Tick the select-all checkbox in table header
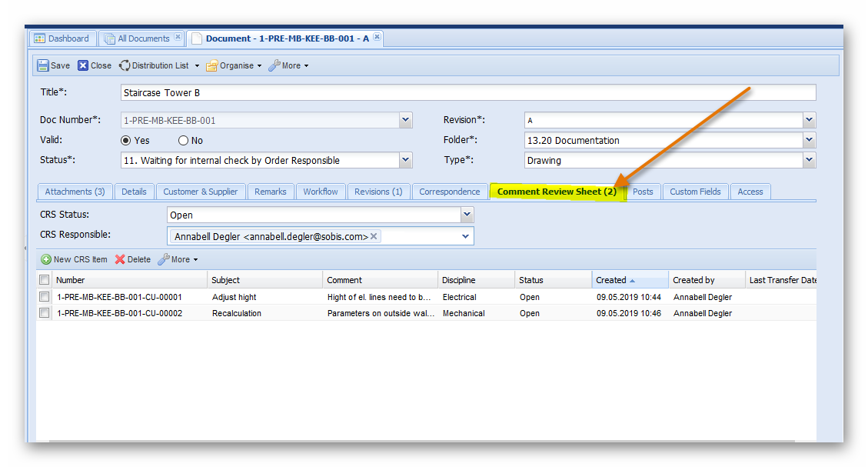The height and width of the screenshot is (467, 868). tap(45, 280)
